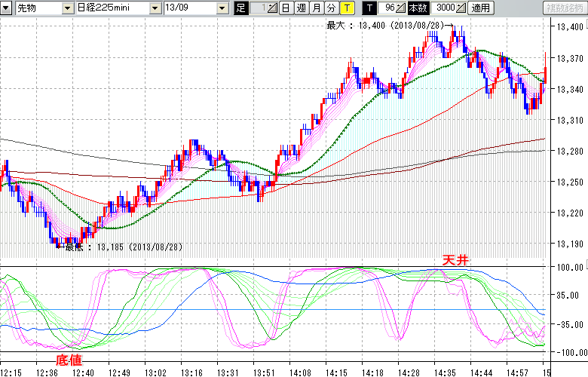Click the yellow T tick button

(x=346, y=8)
